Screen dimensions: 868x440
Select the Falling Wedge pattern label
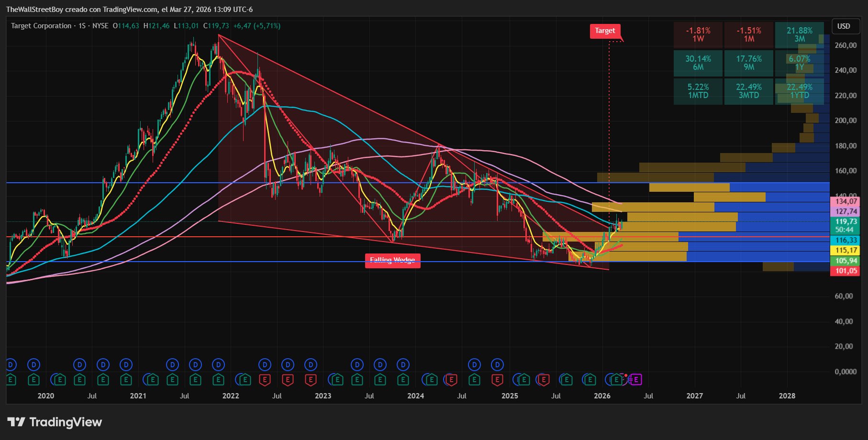pos(392,260)
